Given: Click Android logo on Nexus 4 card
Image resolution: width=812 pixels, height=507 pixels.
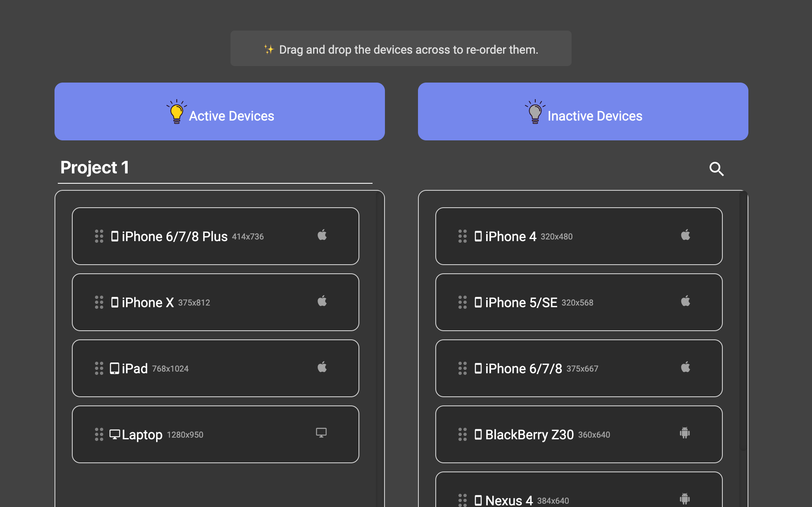Looking at the screenshot, I should click(x=685, y=499).
